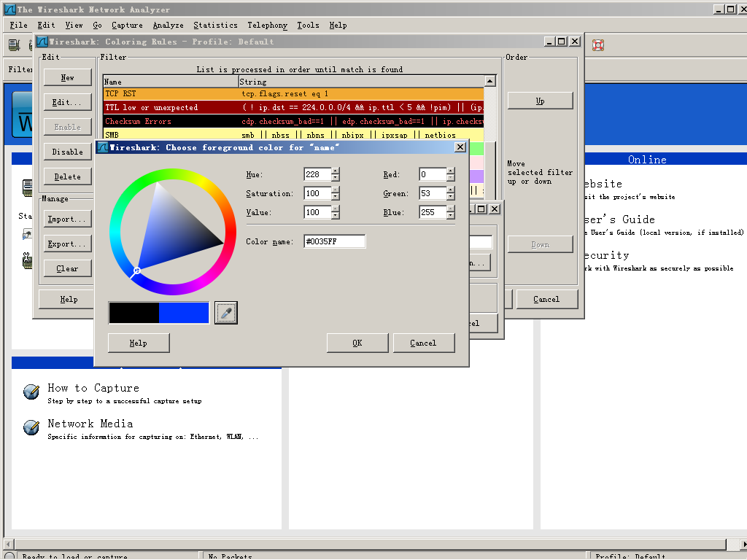Image resolution: width=747 pixels, height=560 pixels.
Task: Click Help in the color chooser dialog
Action: pyautogui.click(x=138, y=343)
